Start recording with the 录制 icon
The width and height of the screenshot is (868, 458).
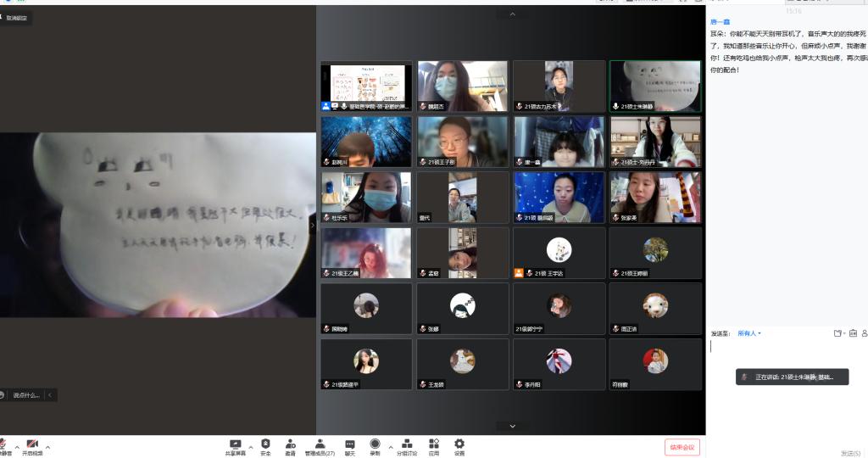click(375, 444)
